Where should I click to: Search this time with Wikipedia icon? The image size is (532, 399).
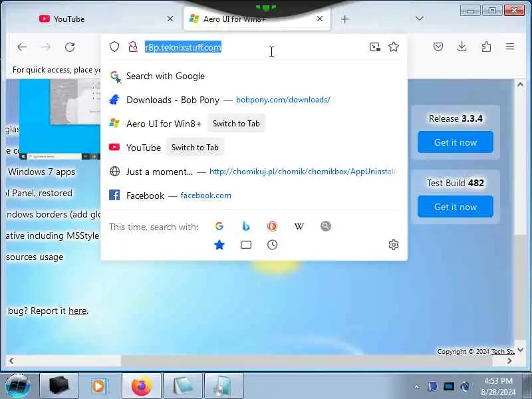tap(299, 226)
